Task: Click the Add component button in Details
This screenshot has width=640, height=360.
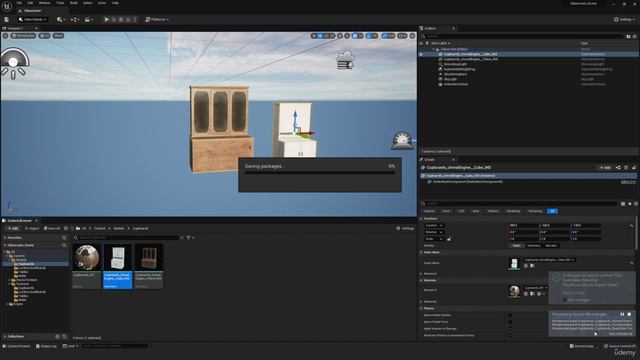Action: point(605,168)
